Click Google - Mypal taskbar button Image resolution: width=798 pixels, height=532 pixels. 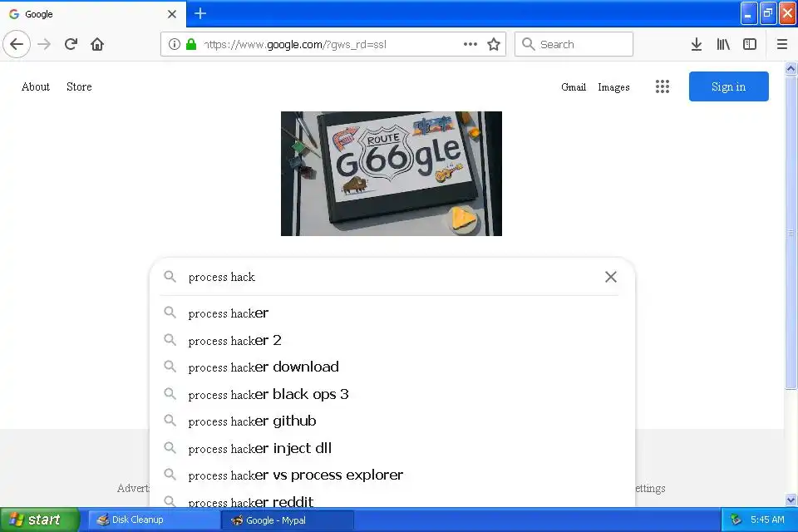pyautogui.click(x=288, y=520)
